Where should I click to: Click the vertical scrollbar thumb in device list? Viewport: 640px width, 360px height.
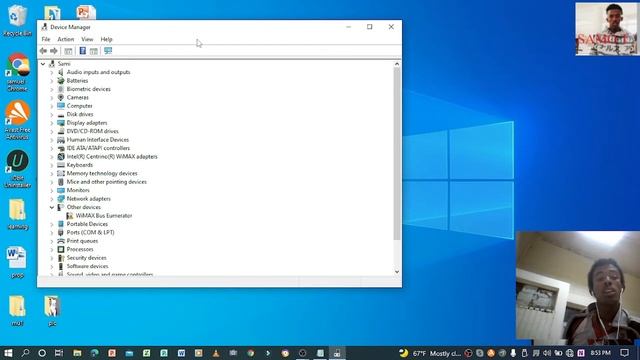(x=397, y=154)
